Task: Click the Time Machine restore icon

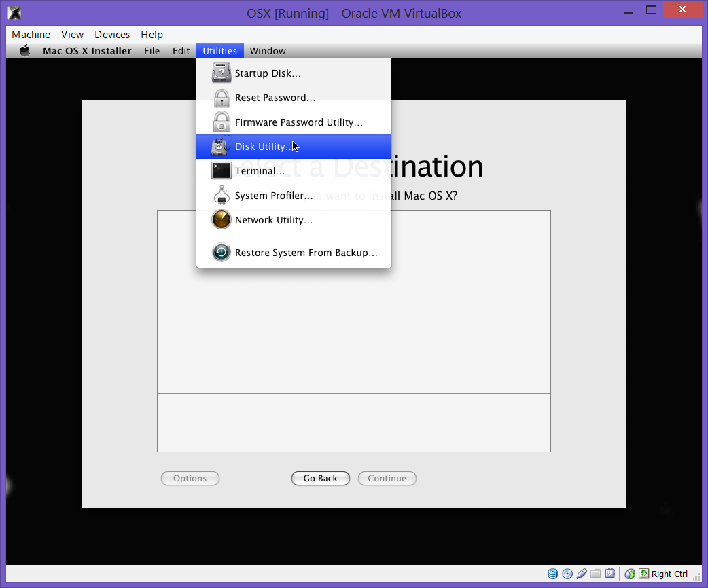Action: pyautogui.click(x=222, y=253)
